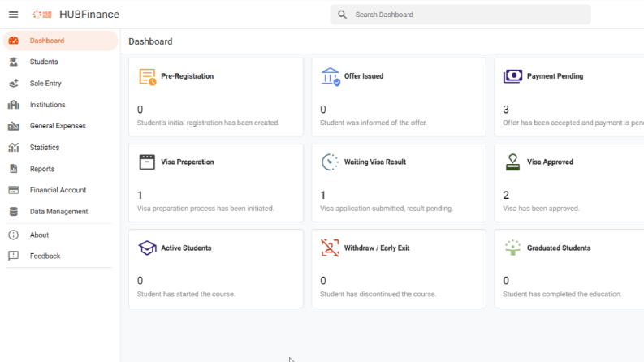Click the Visa Preperation count 1
The height and width of the screenshot is (362, 644).
point(140,196)
